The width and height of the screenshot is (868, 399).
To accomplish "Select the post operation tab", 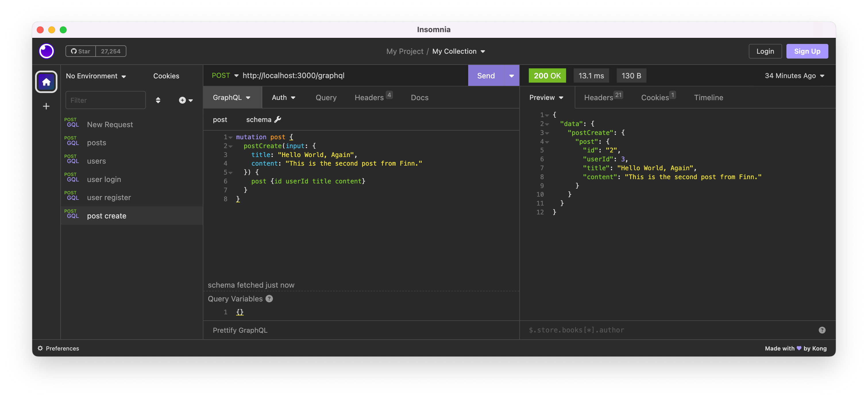I will pos(220,119).
